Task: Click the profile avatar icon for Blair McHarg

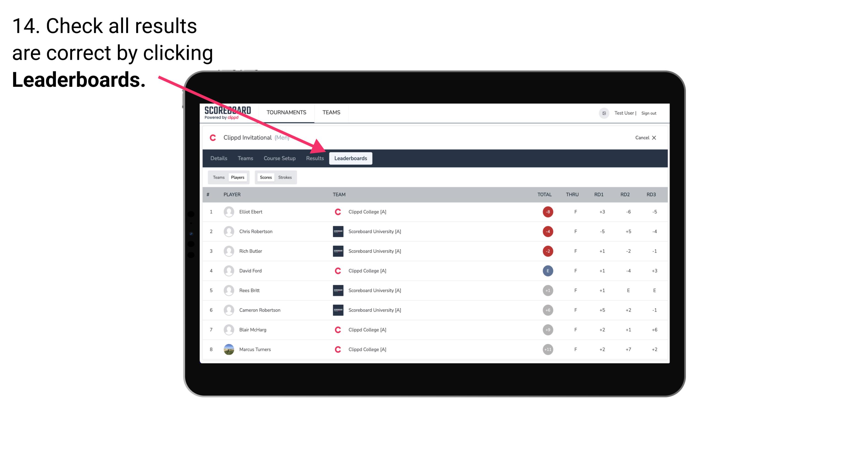Action: point(228,330)
